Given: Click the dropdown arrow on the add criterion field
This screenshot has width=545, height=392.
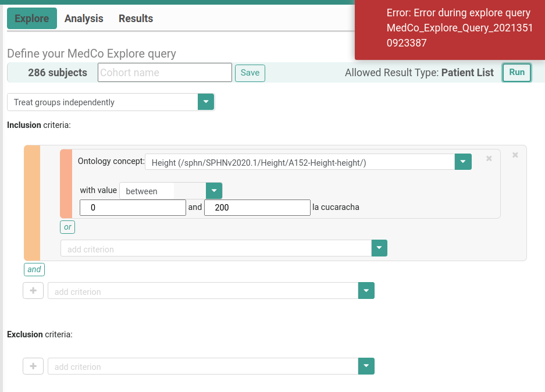Looking at the screenshot, I should [x=379, y=248].
